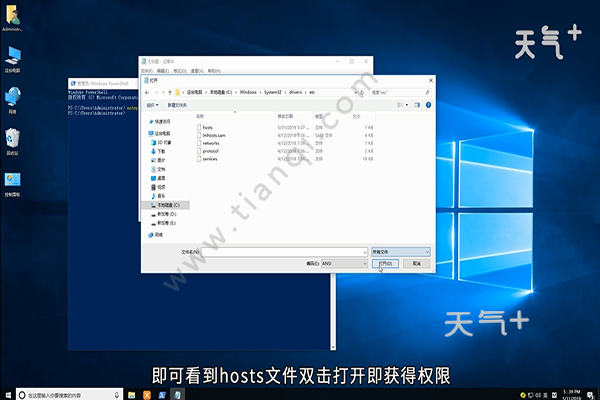Click the PowerShell taskbar icon
600x400 pixels.
[162, 395]
